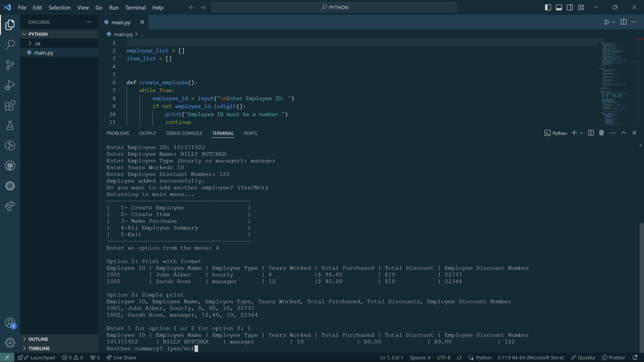
Task: Click UTF-8 encoding in status bar
Action: [x=443, y=357]
